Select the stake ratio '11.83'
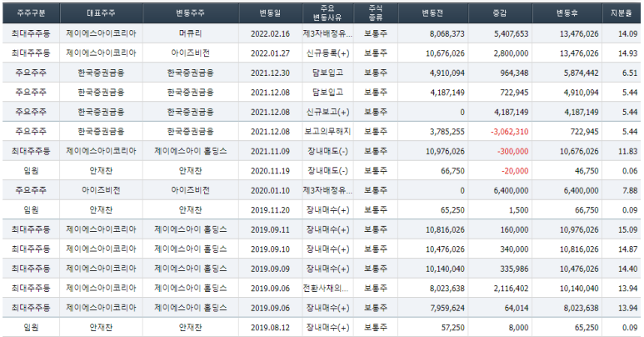 tap(628, 152)
